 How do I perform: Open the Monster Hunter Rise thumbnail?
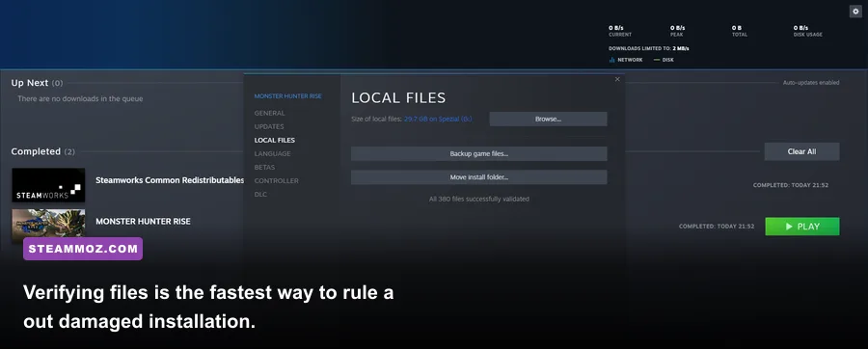[x=49, y=226]
